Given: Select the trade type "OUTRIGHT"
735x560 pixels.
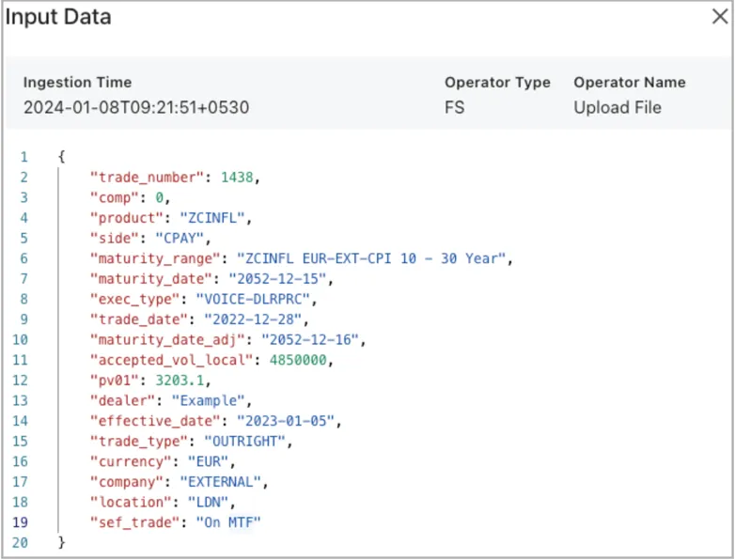Looking at the screenshot, I should 244,441.
